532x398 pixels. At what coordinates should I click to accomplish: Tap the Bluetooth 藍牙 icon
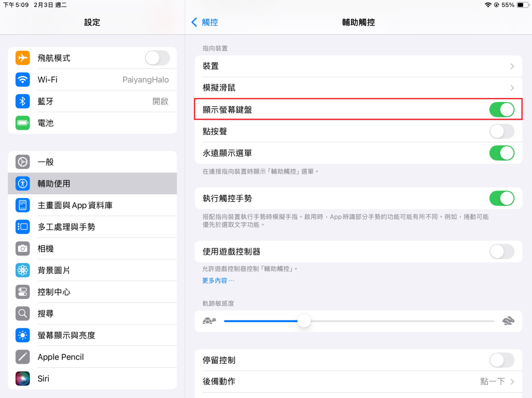pyautogui.click(x=23, y=101)
